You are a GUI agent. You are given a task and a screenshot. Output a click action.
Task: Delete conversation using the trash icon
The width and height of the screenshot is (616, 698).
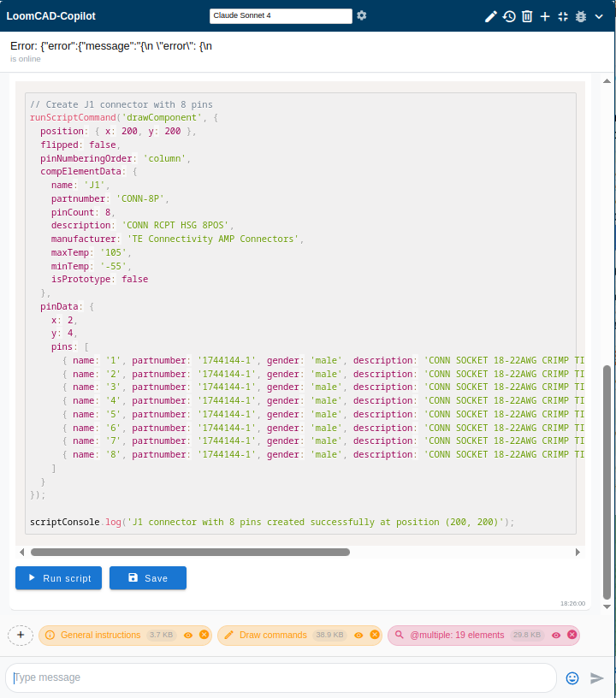point(527,16)
